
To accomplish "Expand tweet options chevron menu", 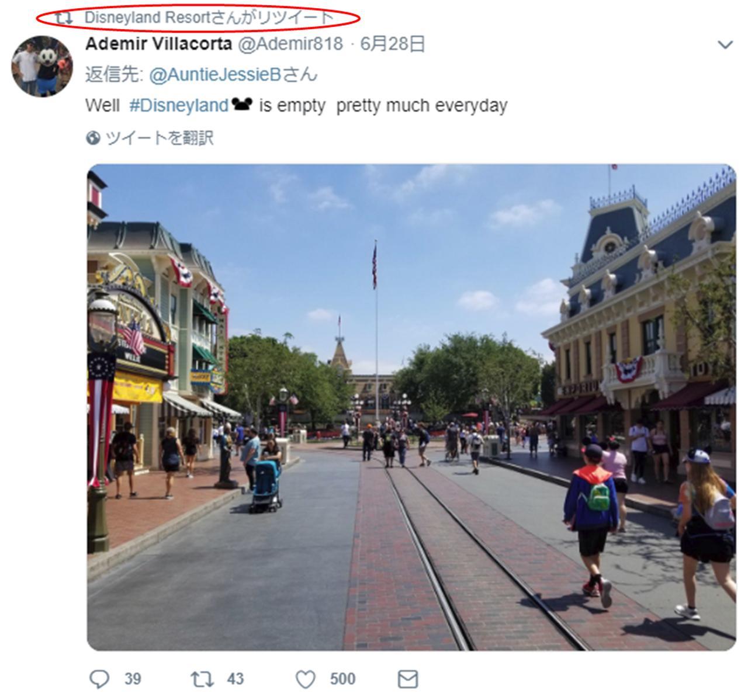I will click(x=725, y=45).
